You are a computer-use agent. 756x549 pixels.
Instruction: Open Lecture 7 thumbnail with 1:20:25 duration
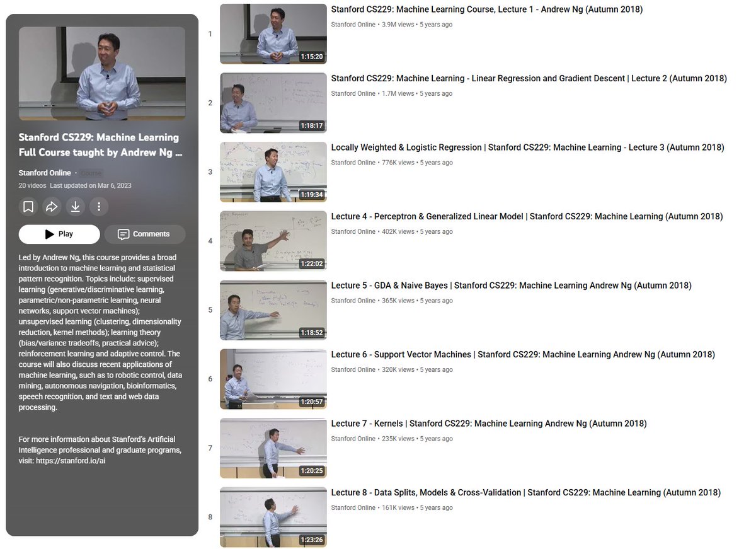(273, 448)
